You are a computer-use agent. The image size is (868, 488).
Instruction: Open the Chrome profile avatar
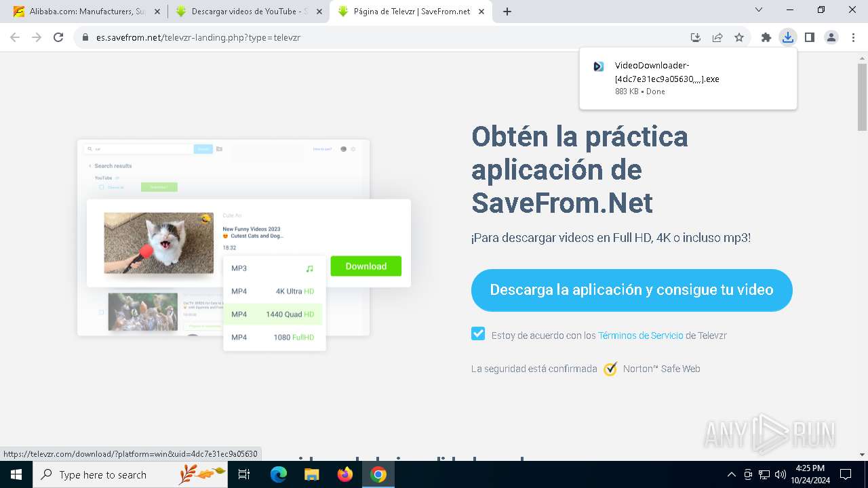pyautogui.click(x=831, y=37)
